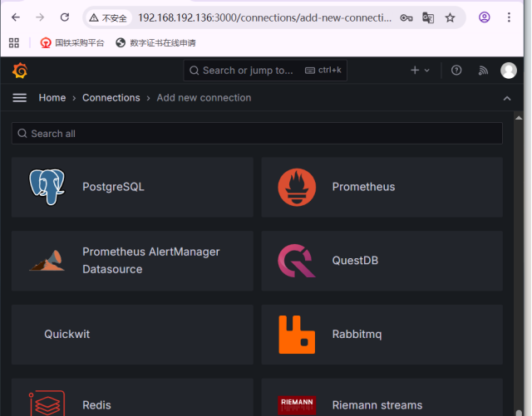The height and width of the screenshot is (416, 532).
Task: Open the translate page icon
Action: coord(428,17)
